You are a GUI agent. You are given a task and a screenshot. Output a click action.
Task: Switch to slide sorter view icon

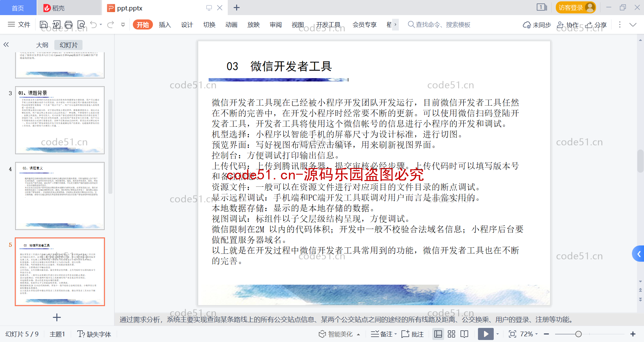(451, 334)
